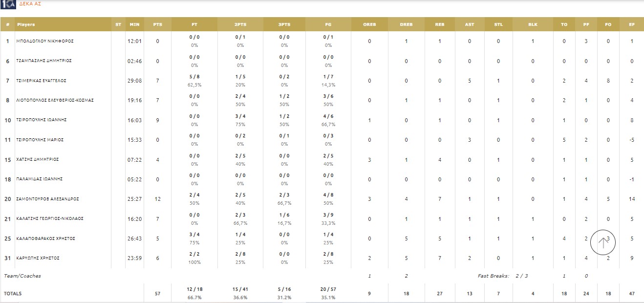Image resolution: width=644 pixels, height=303 pixels.
Task: Click the MIN column header
Action: pyautogui.click(x=134, y=24)
